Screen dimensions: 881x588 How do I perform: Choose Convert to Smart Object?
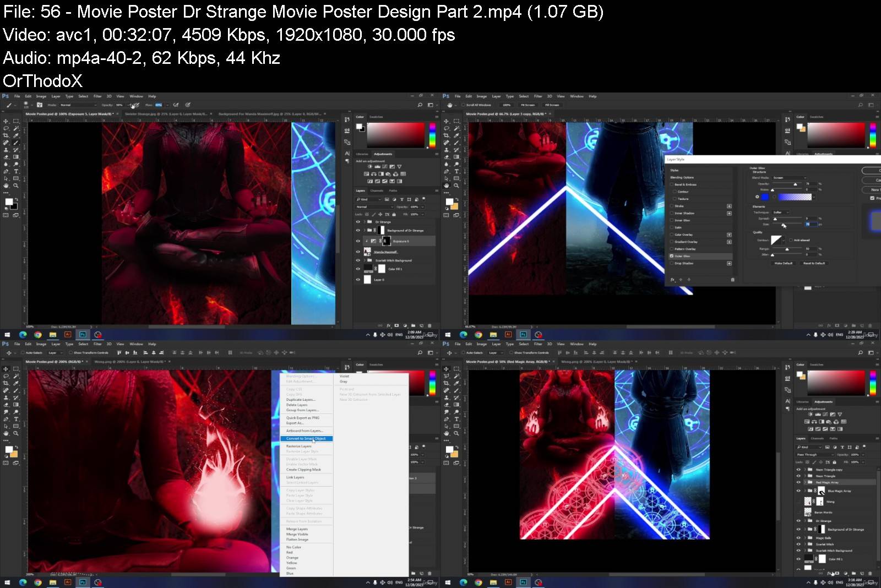click(306, 439)
